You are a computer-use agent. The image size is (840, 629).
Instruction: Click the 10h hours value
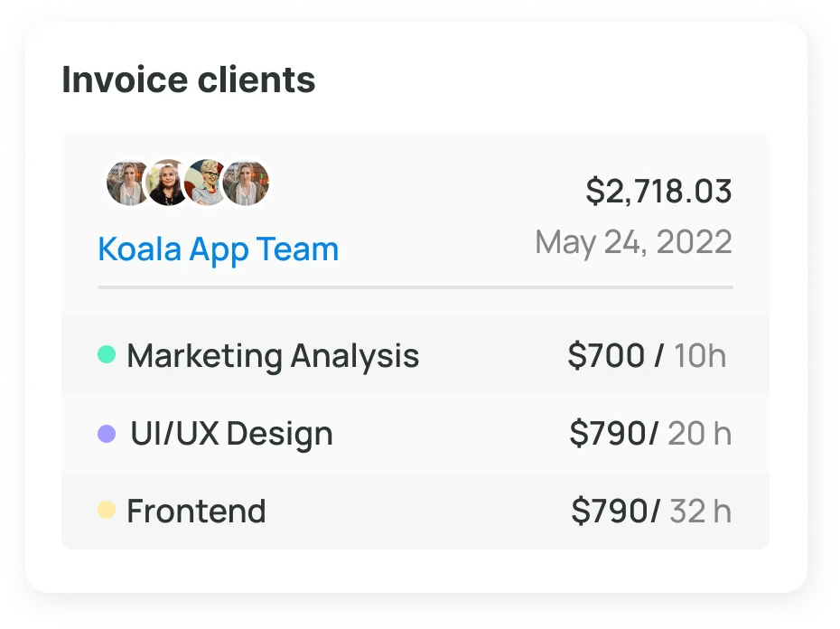click(700, 356)
